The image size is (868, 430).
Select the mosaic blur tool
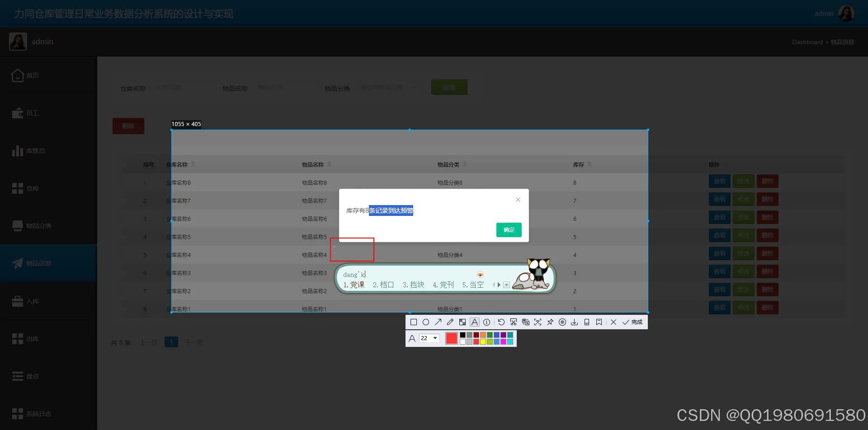coord(462,322)
